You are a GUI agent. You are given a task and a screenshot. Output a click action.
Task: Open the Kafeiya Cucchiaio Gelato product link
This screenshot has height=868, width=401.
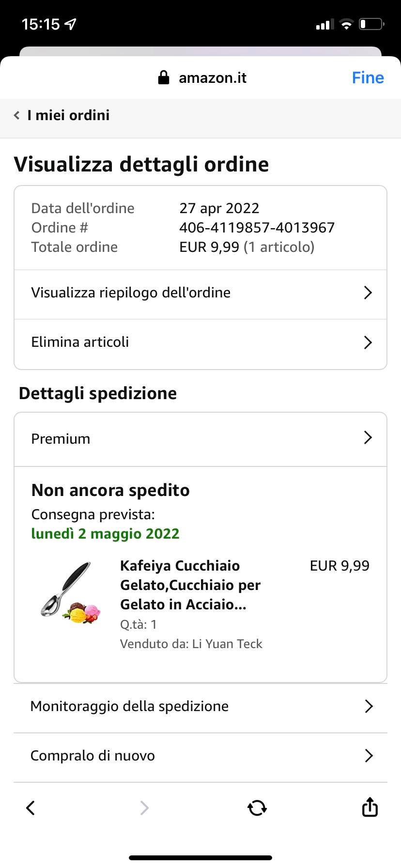[190, 585]
